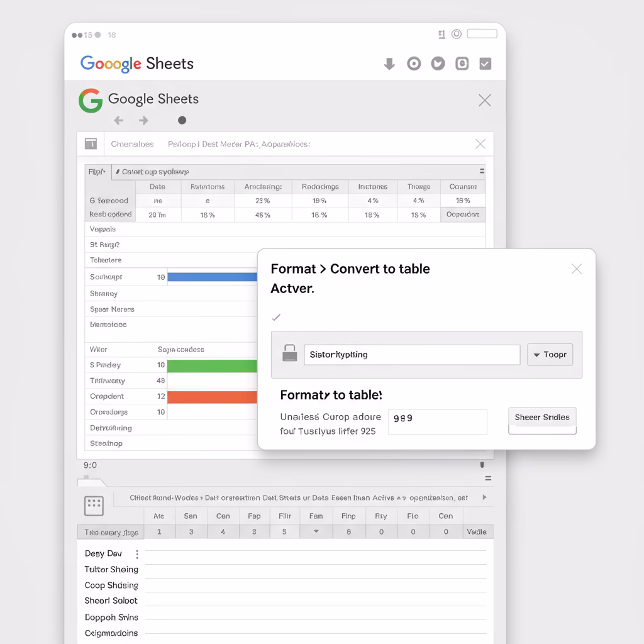Click the Dete column header
The height and width of the screenshot is (644, 644).
click(158, 187)
